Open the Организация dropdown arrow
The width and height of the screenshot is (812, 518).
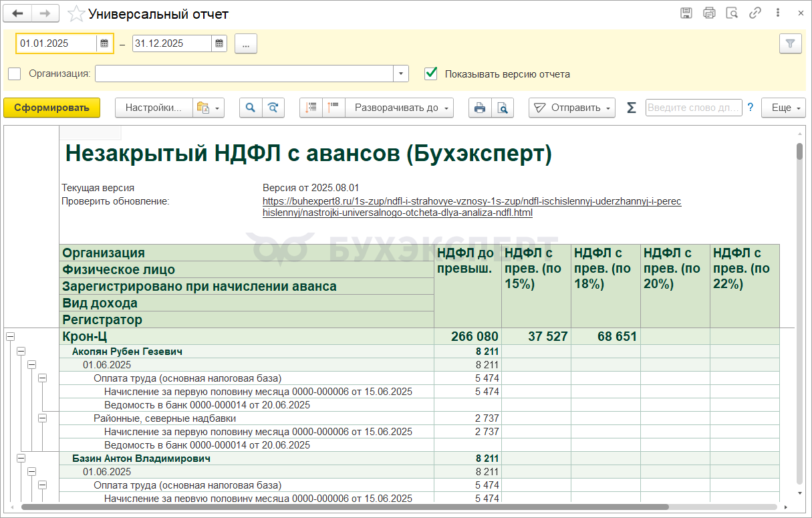pyautogui.click(x=401, y=74)
